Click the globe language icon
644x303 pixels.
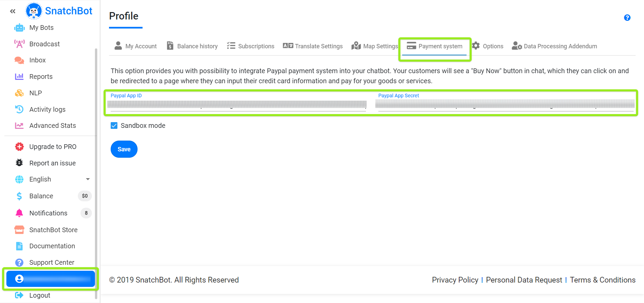[x=19, y=179]
